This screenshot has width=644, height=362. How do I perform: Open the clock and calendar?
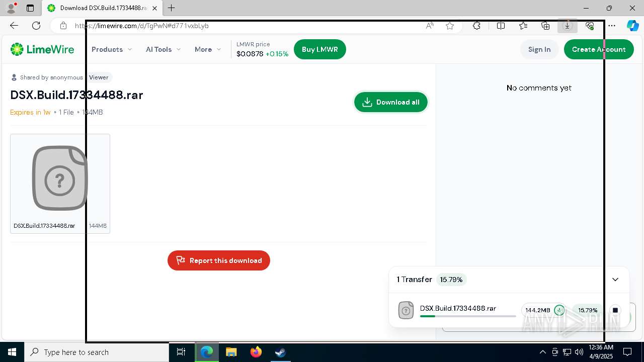click(601, 352)
